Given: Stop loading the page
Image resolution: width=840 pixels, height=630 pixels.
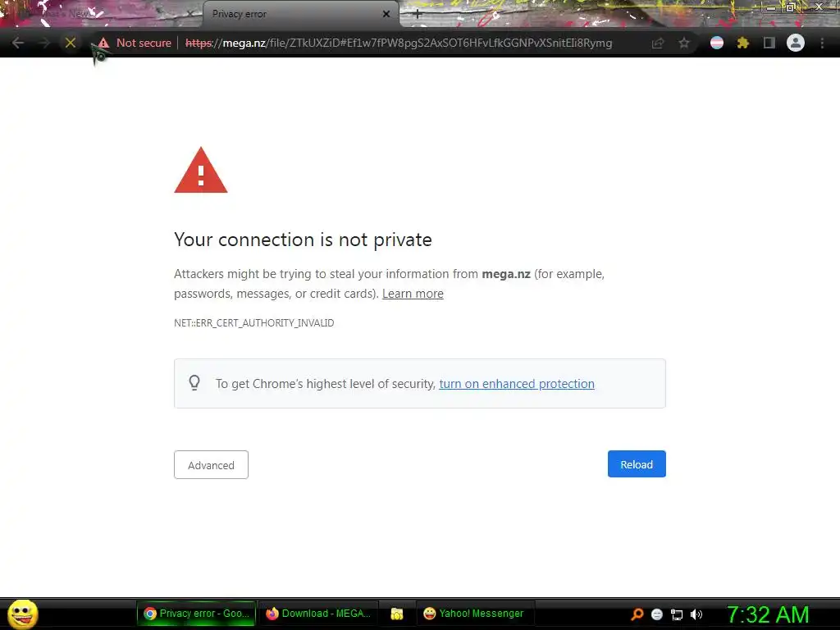Looking at the screenshot, I should pyautogui.click(x=71, y=43).
